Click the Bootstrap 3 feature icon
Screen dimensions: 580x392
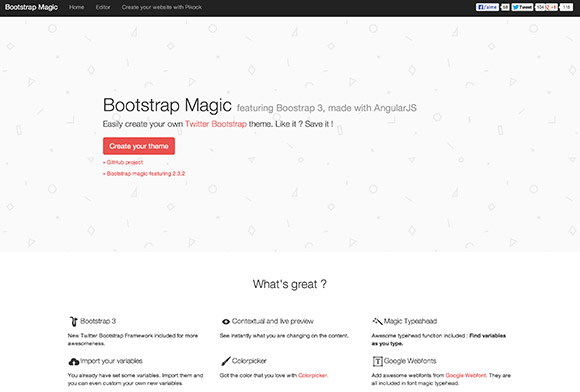coord(73,321)
